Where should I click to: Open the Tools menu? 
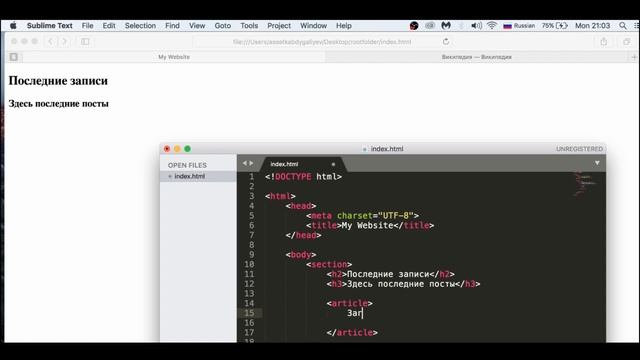tap(249, 25)
